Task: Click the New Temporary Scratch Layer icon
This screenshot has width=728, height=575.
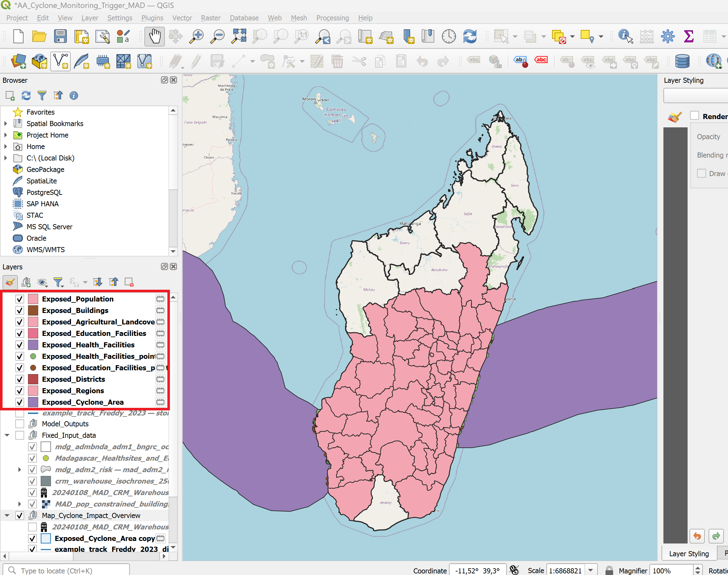Action: click(x=102, y=61)
